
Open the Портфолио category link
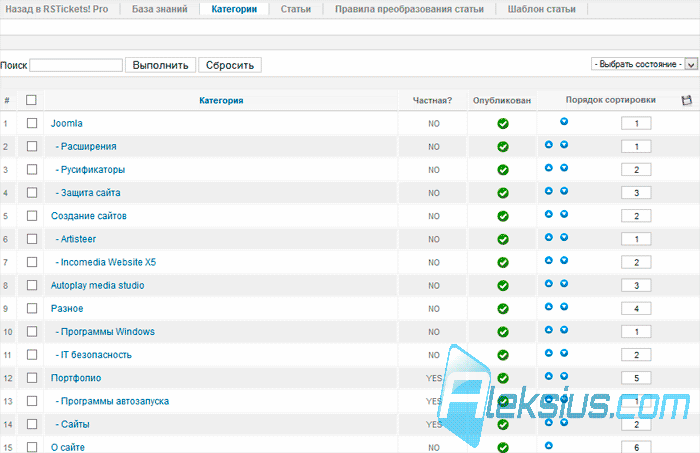coord(76,378)
